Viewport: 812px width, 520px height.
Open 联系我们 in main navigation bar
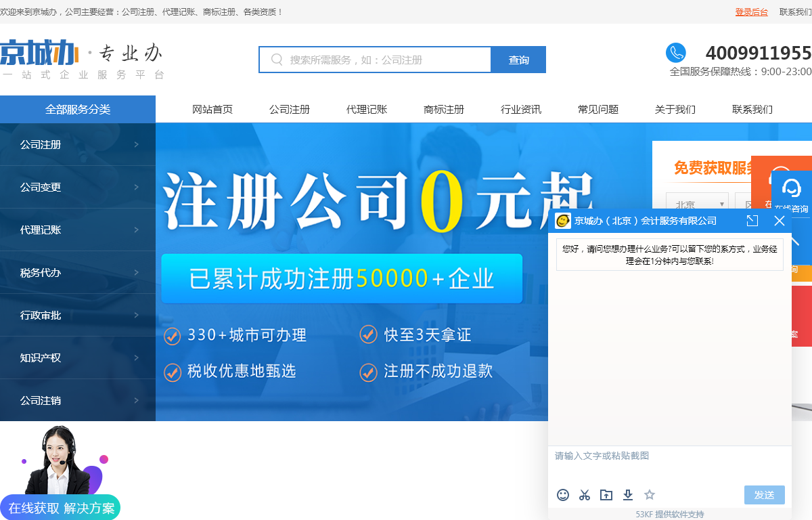pos(752,109)
